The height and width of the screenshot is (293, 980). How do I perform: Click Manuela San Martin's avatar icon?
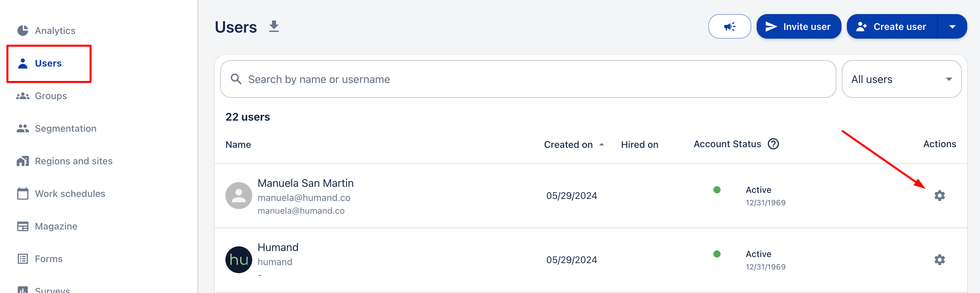coord(238,196)
